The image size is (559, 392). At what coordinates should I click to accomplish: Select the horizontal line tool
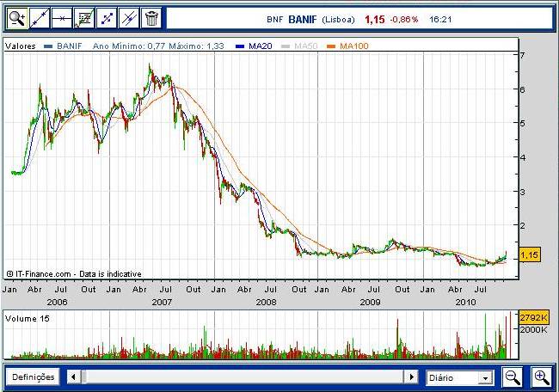point(62,18)
